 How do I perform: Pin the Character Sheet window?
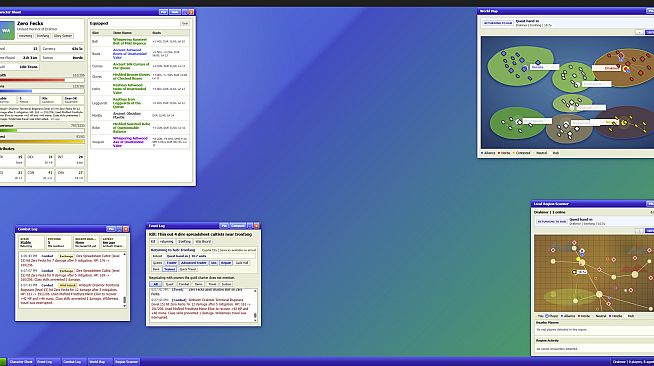click(x=164, y=12)
